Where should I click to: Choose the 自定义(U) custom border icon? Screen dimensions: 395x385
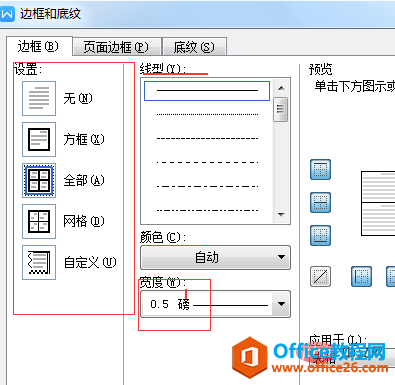[x=39, y=262]
